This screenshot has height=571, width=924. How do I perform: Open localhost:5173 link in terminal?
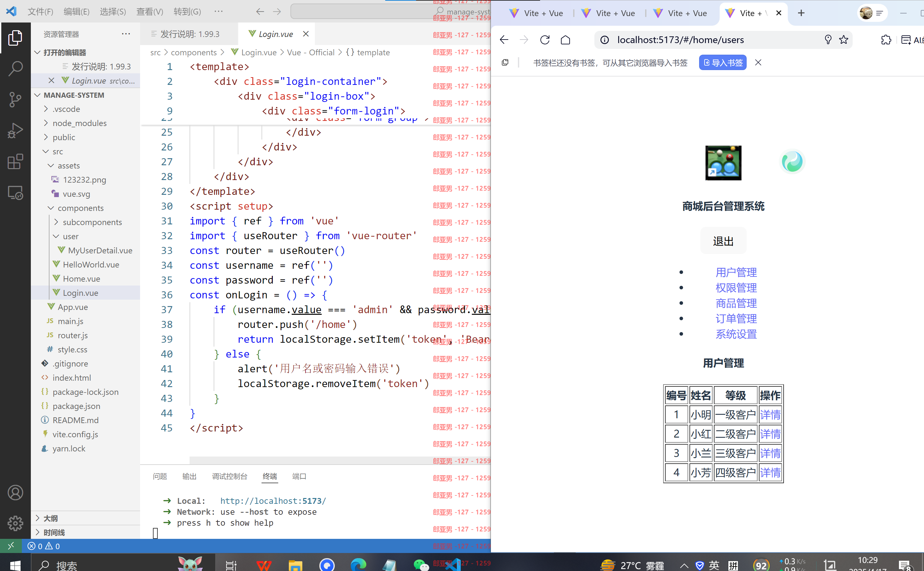point(273,501)
